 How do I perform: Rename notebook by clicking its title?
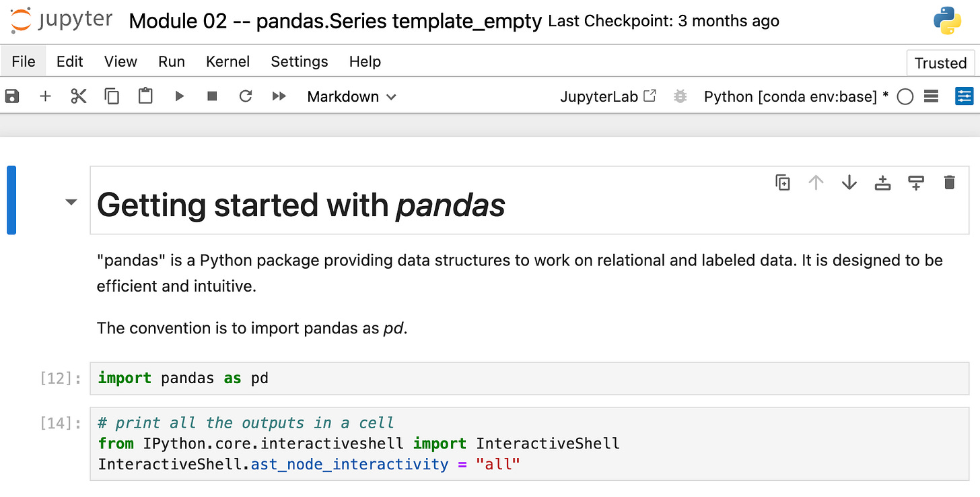335,21
